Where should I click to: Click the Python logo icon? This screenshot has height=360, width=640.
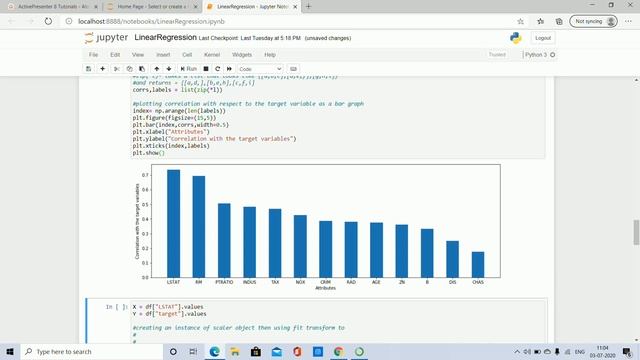coord(516,38)
